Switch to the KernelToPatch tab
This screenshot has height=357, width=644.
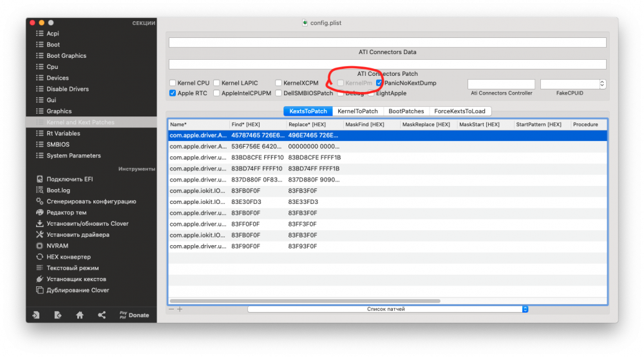click(357, 111)
